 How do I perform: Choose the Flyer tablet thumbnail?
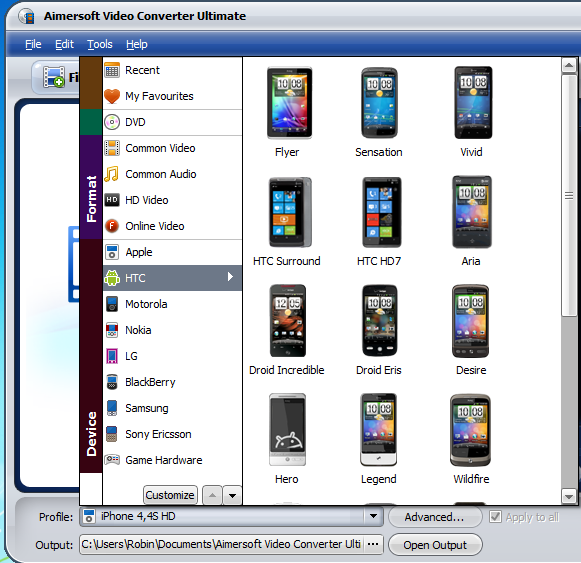coord(289,103)
